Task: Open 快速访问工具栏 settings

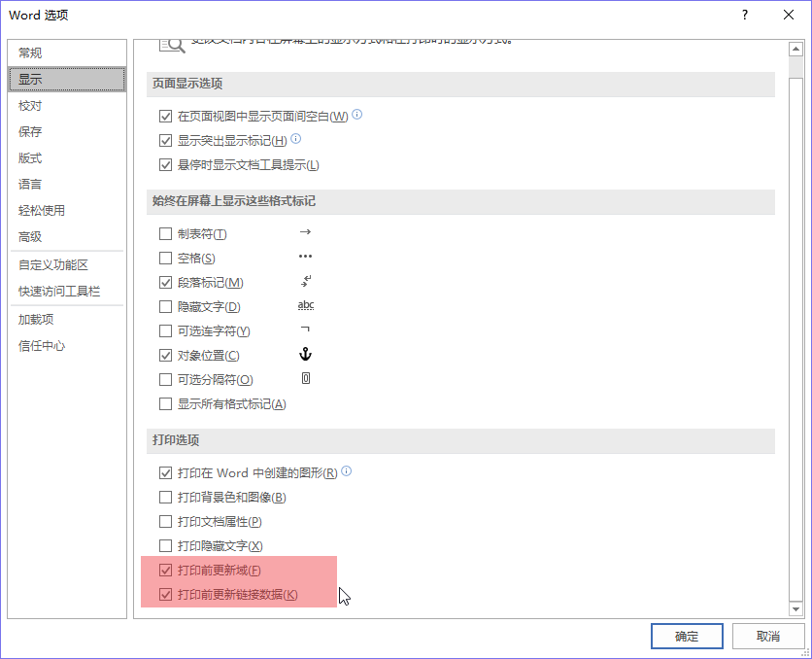Action: (x=67, y=292)
